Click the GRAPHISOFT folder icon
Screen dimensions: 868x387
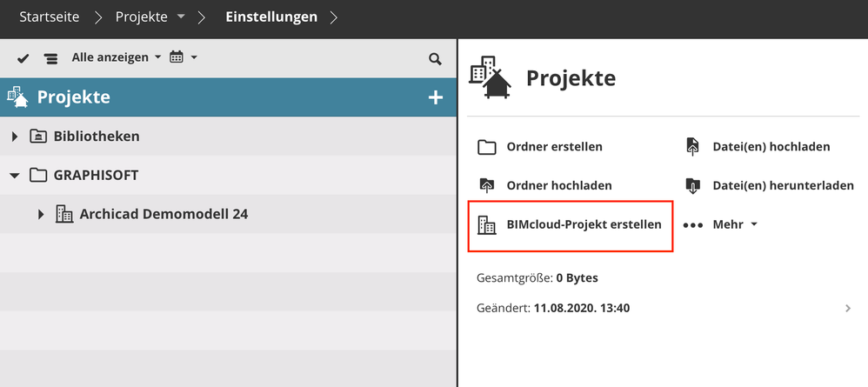37,176
